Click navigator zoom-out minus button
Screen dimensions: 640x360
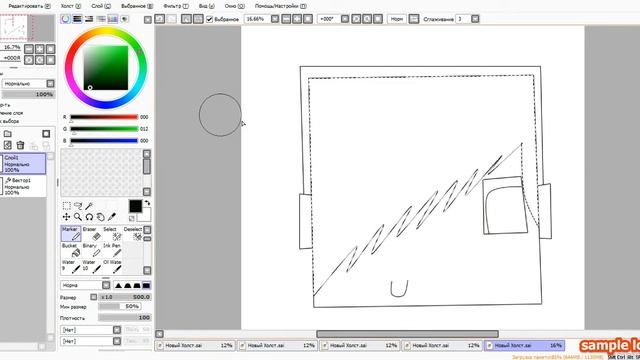29,49
